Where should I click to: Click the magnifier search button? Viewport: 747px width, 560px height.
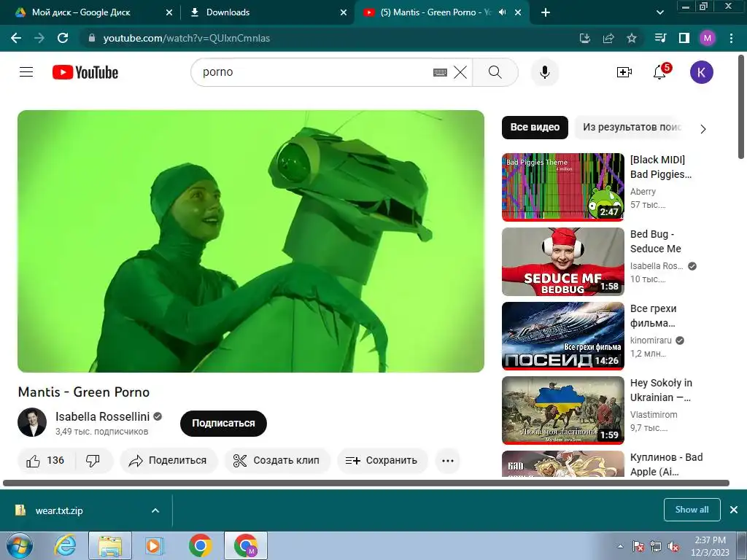point(495,72)
